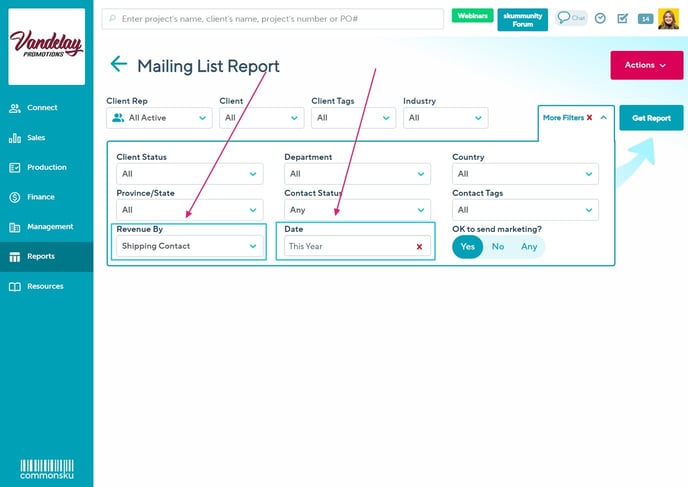Open the Client Rep dropdown
Screen dimensions: 688x487
coord(159,118)
